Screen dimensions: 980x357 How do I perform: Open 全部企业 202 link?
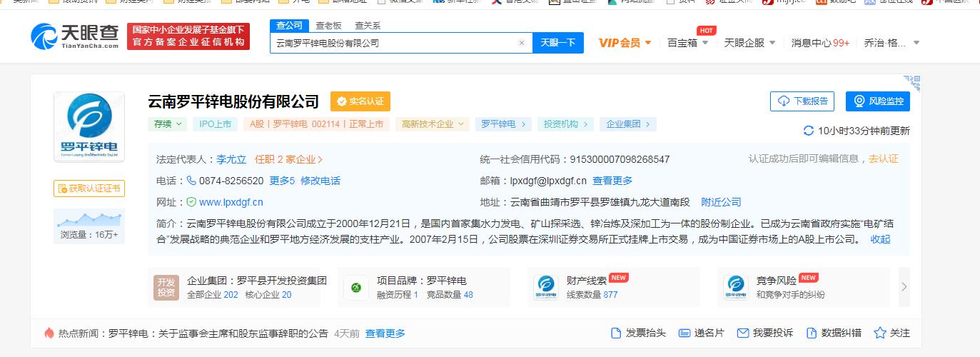(x=213, y=294)
